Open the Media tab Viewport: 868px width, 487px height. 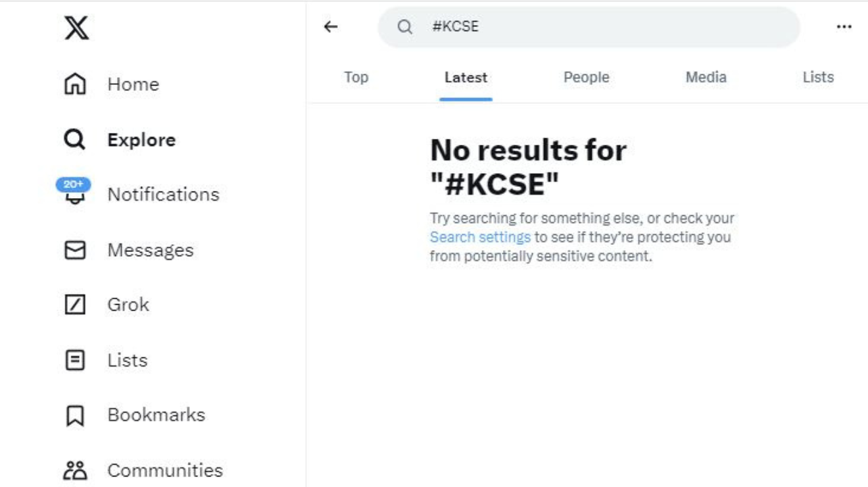pyautogui.click(x=706, y=77)
